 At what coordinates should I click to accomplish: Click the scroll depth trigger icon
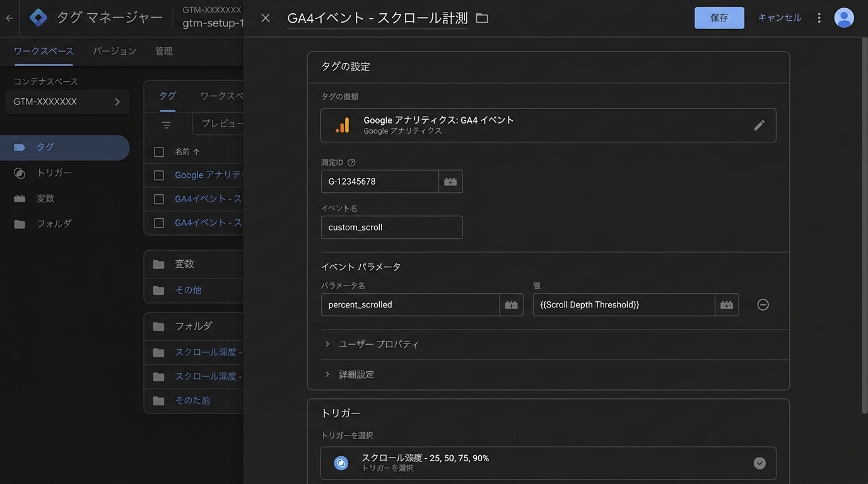pos(341,463)
